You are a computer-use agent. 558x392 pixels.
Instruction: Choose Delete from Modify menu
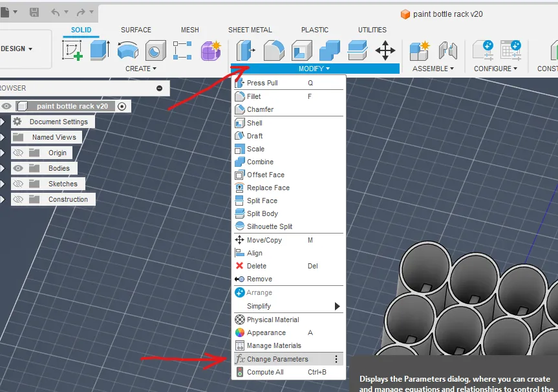(288, 266)
